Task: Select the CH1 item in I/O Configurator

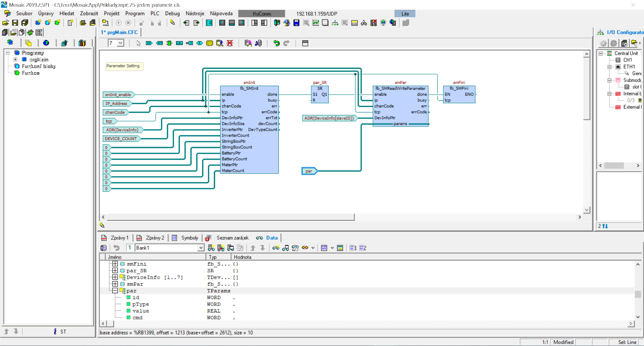Action: coord(628,60)
